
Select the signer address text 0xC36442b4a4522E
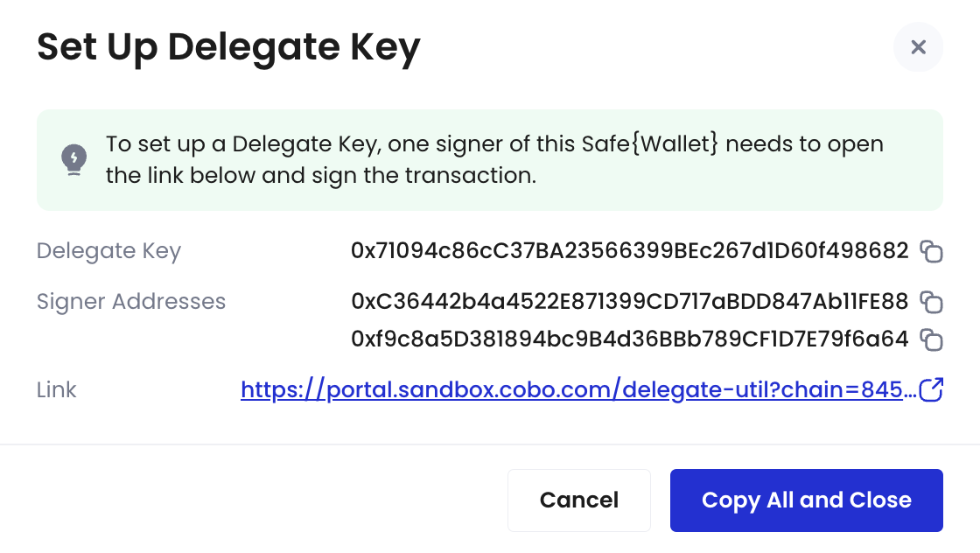click(629, 301)
